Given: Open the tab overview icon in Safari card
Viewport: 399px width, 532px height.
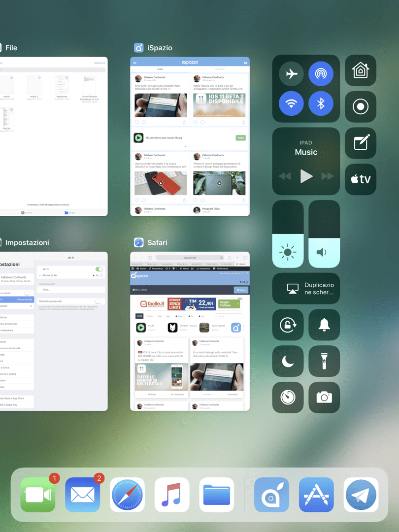Looking at the screenshot, I should coord(245,258).
